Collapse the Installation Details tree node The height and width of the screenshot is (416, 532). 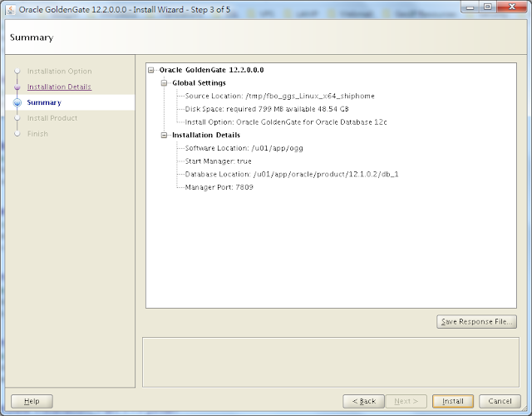pos(165,135)
